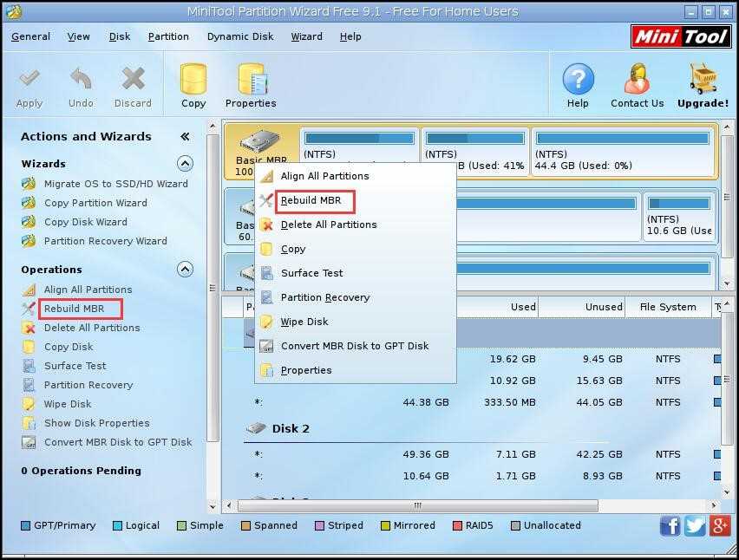Open the Facebook icon
The width and height of the screenshot is (739, 560).
pos(670,525)
